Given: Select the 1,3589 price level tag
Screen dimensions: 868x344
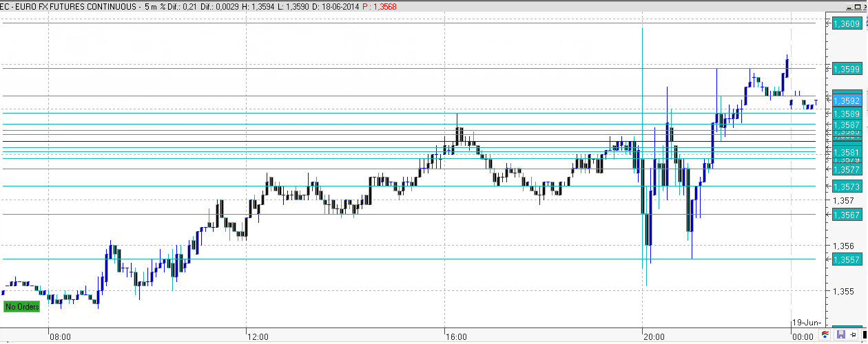Looking at the screenshot, I should [x=847, y=114].
